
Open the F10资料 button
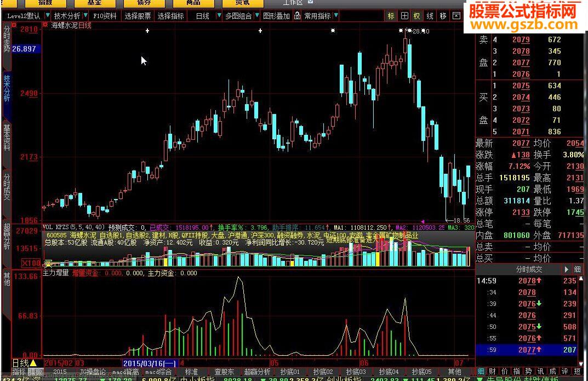[105, 16]
